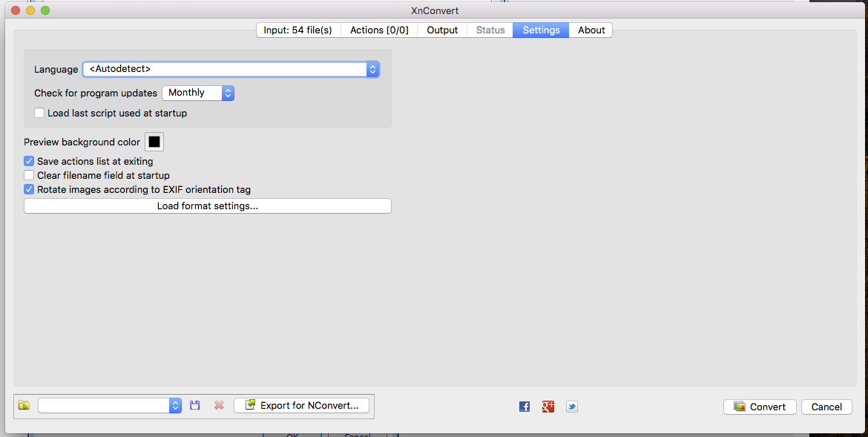Screen dimensions: 868x437
Task: Open the Google Plus icon
Action: tap(548, 407)
